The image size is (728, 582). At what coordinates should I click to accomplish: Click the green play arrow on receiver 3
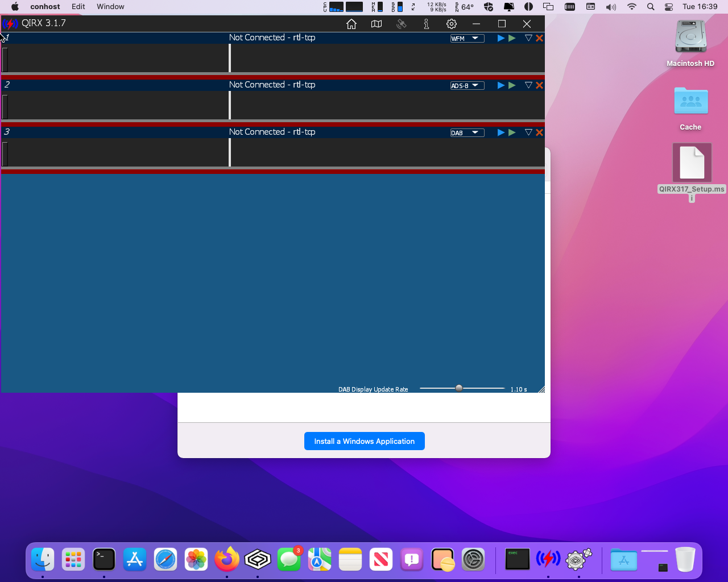pyautogui.click(x=512, y=132)
